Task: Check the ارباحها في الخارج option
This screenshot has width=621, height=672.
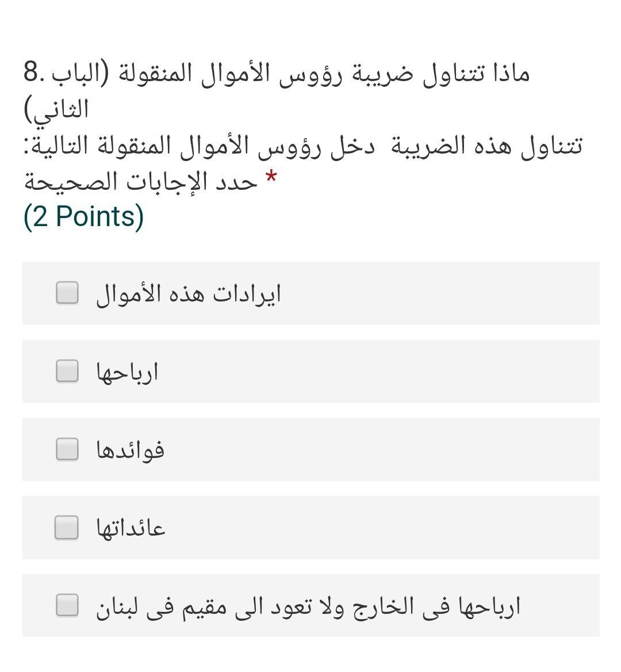Action: point(66,606)
